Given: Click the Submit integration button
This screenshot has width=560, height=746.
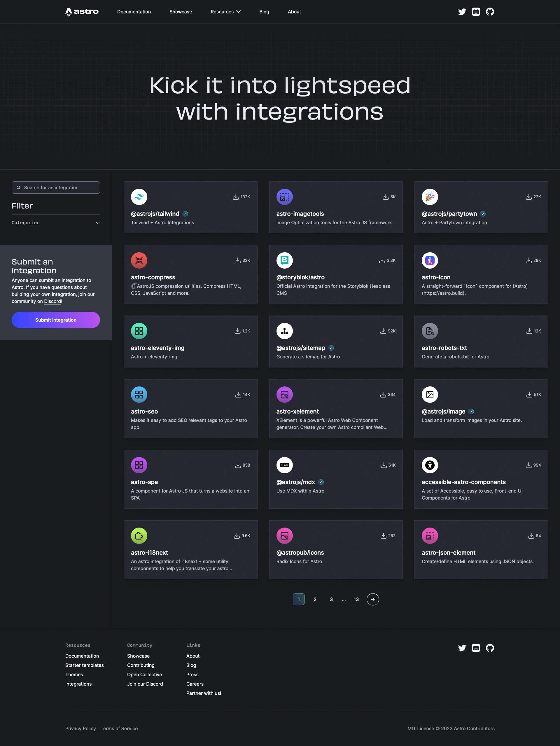Looking at the screenshot, I should tap(56, 320).
